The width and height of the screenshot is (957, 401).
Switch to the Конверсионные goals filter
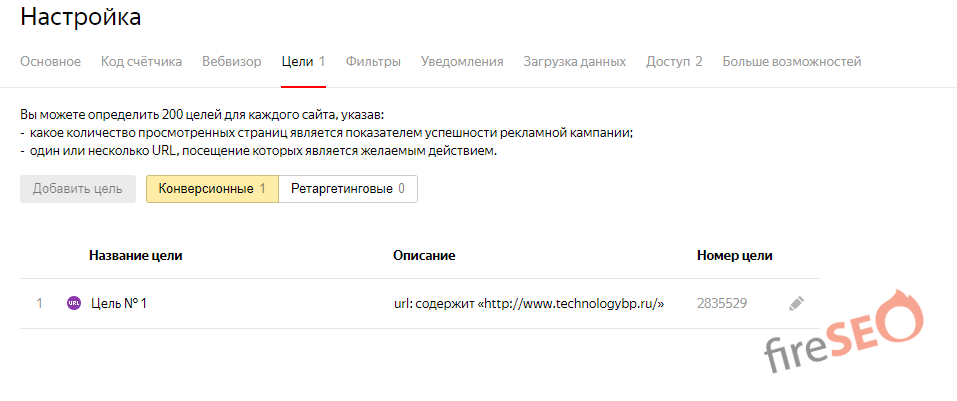(212, 189)
